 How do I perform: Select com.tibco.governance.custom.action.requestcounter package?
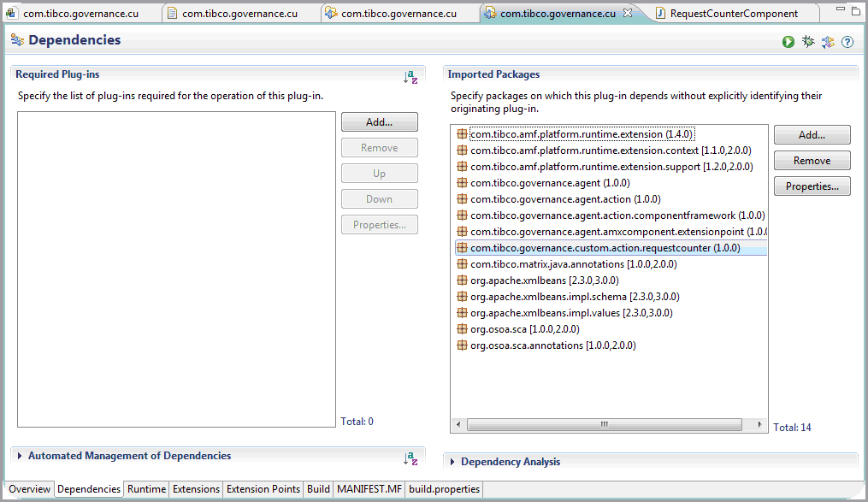[x=611, y=248]
